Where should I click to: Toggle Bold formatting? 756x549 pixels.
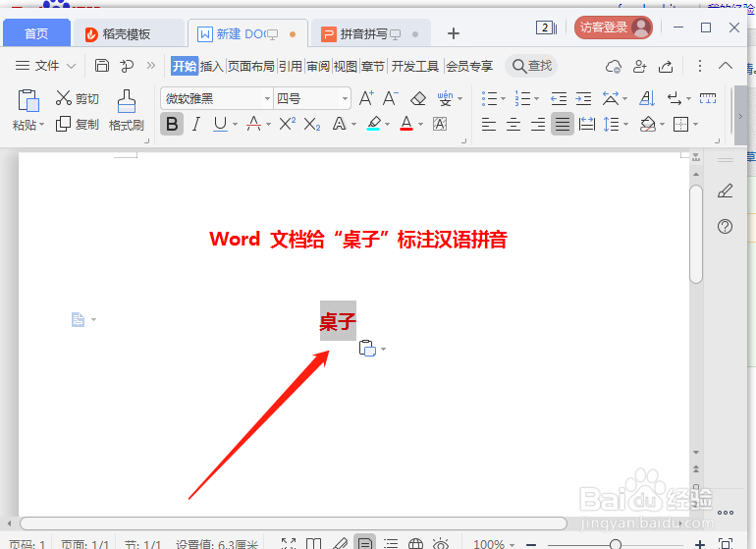click(172, 124)
